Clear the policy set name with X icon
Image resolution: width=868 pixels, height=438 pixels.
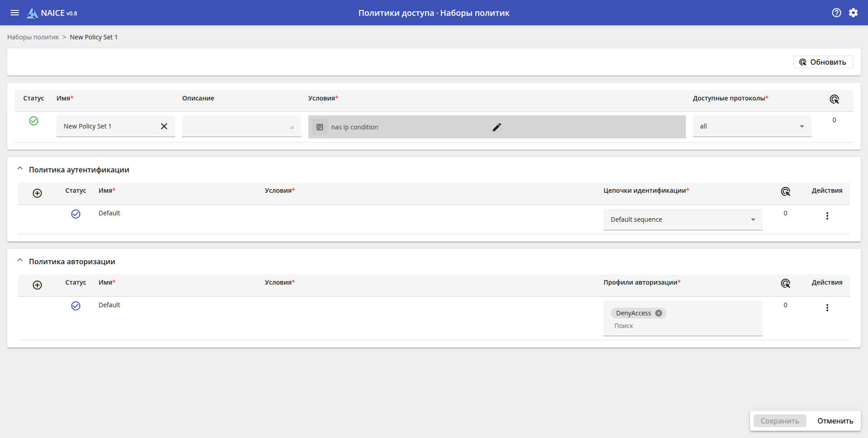164,126
